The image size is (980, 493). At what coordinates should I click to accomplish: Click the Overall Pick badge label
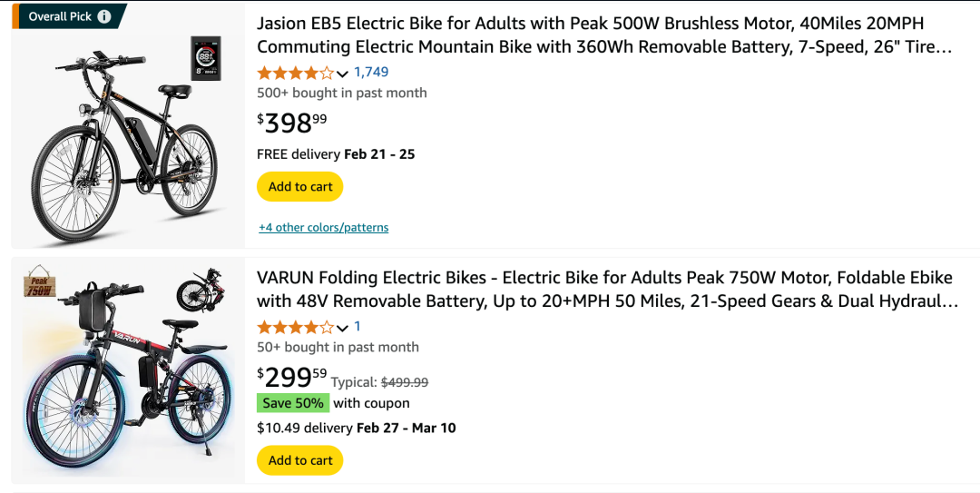tap(60, 16)
